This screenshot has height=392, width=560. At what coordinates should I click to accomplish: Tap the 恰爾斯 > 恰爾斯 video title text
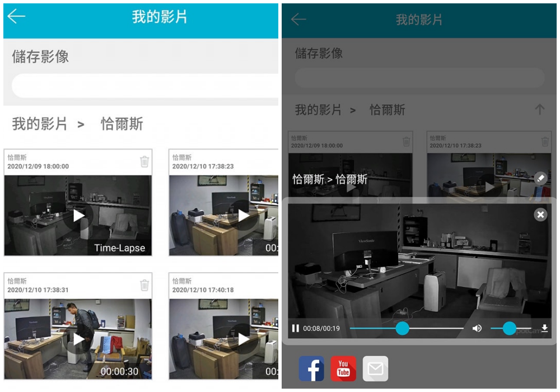pyautogui.click(x=330, y=179)
